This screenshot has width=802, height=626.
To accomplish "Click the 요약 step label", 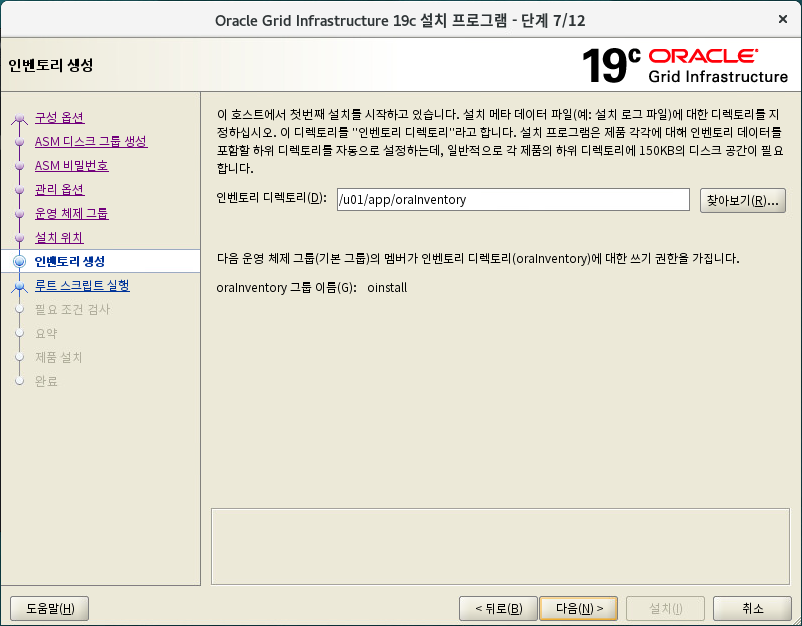I will [46, 333].
